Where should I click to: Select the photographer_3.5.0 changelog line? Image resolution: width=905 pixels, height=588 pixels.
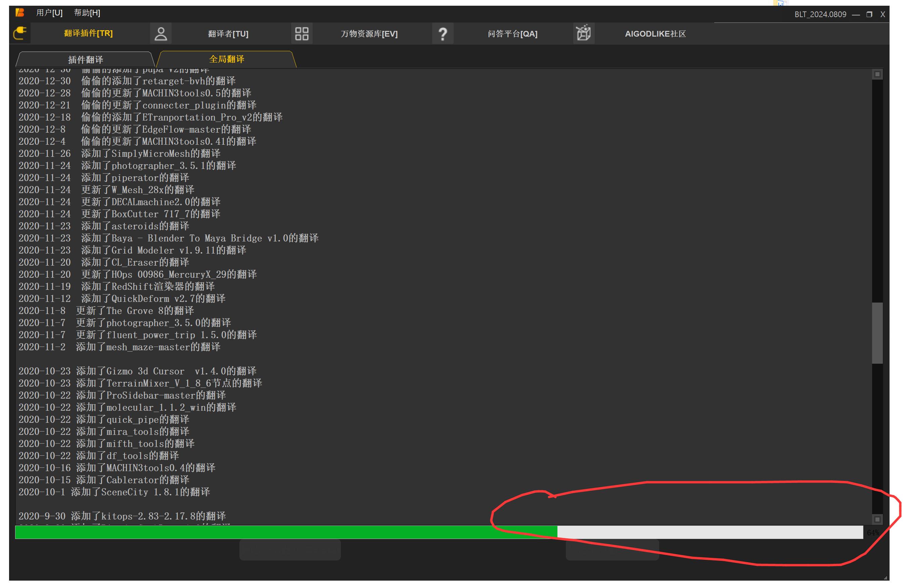[125, 323]
